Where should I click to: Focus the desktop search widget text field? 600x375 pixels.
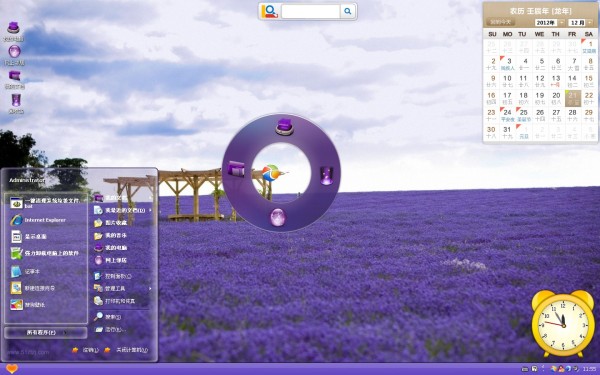click(x=311, y=11)
